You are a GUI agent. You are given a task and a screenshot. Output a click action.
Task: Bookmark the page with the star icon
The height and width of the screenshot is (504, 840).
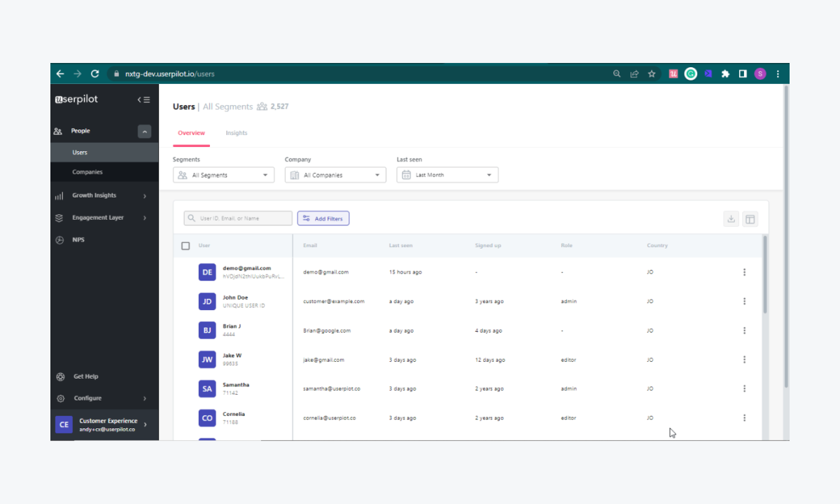point(652,73)
